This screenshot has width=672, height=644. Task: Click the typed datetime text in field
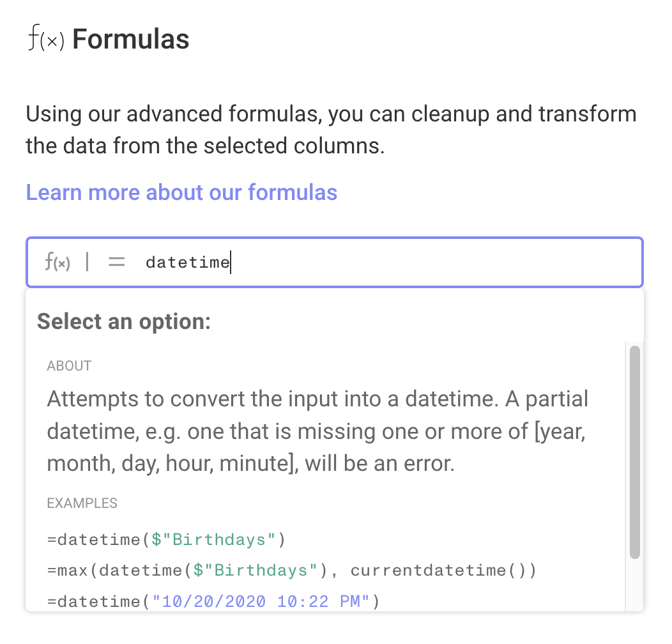pyautogui.click(x=187, y=262)
